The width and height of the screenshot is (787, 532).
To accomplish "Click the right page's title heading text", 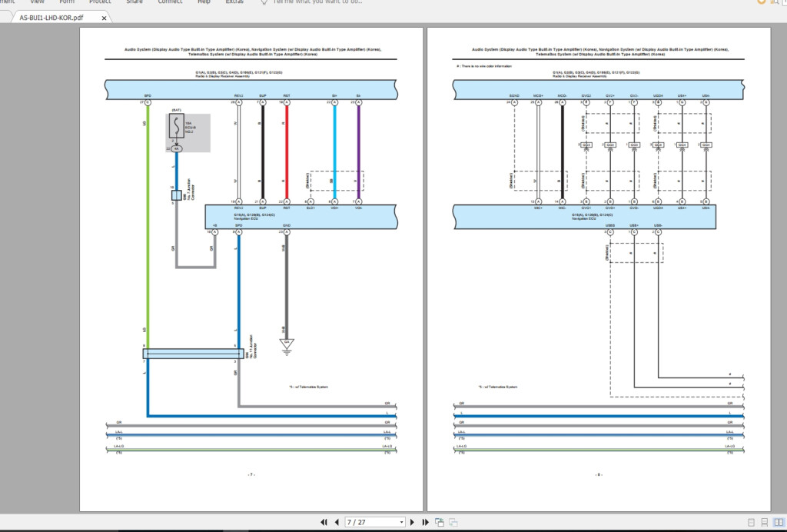I will coord(599,52).
